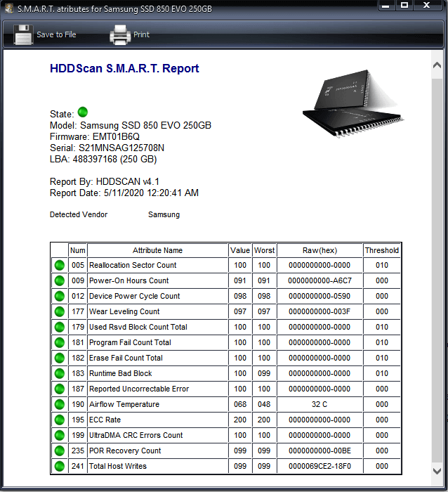Image resolution: width=448 pixels, height=492 pixels.
Task: Click the UltraDMA CRC Errors Count name
Action: point(136,435)
